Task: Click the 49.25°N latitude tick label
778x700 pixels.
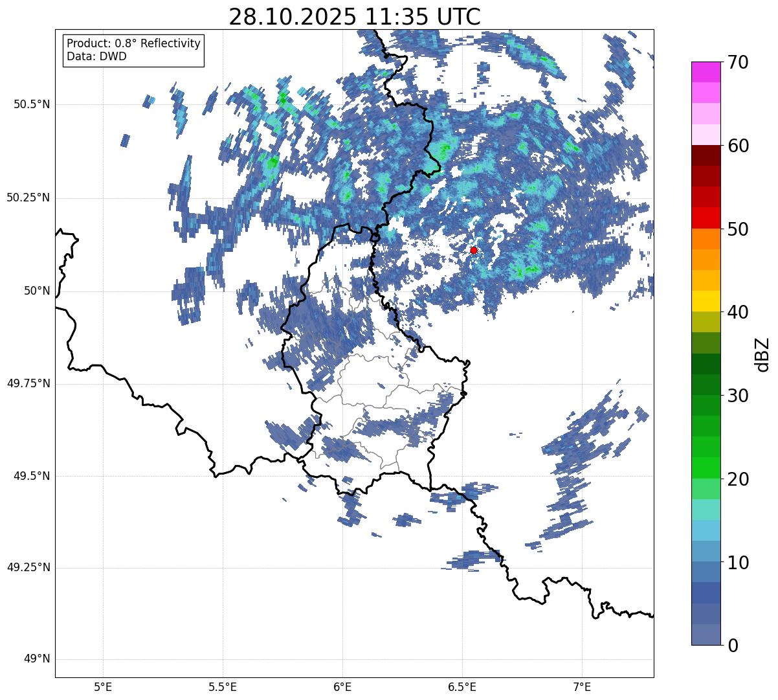Action: tap(28, 567)
